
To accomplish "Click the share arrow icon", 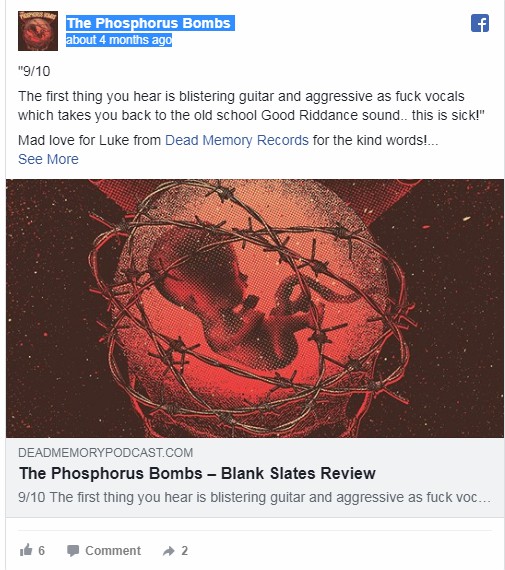I will click(168, 551).
